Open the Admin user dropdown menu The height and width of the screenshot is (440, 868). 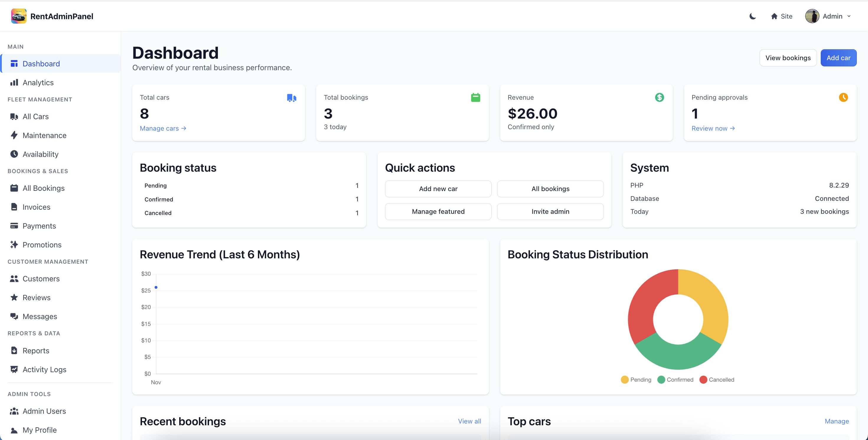pyautogui.click(x=828, y=16)
